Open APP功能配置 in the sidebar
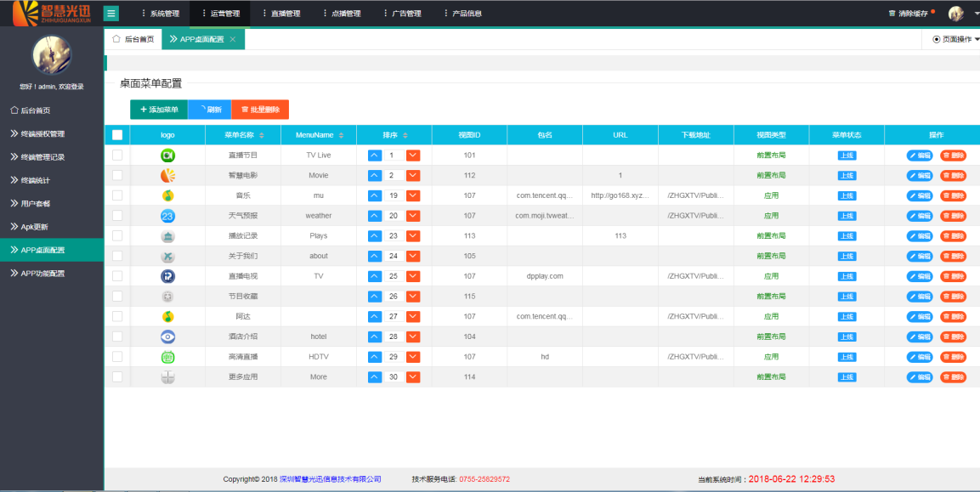 (52, 274)
